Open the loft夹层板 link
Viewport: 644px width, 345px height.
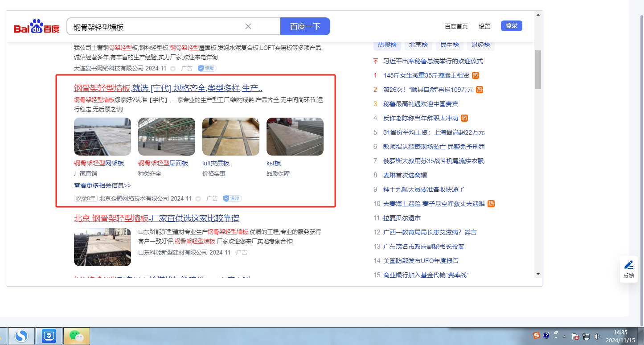tap(216, 163)
